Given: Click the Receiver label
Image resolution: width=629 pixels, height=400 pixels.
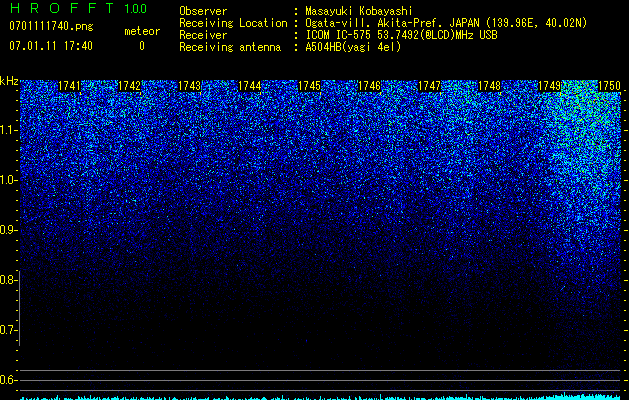Looking at the screenshot, I should point(203,35).
